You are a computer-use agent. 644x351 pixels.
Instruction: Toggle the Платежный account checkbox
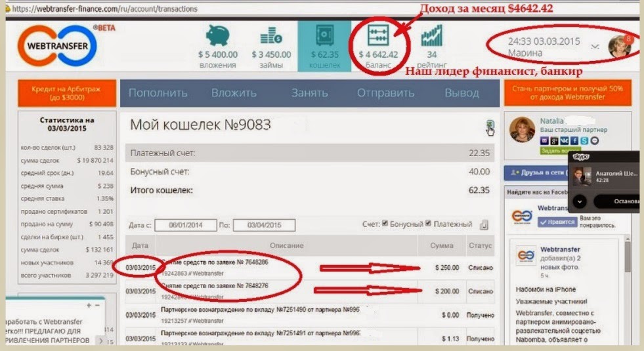429,223
